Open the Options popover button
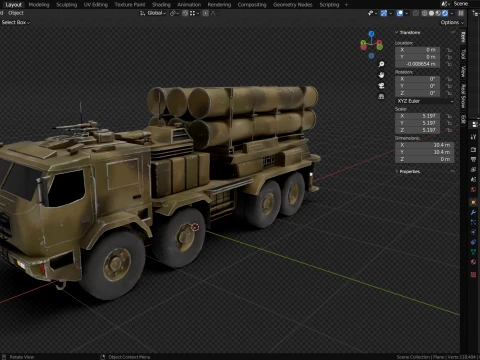Screen dimensions: 480x360 point(452,22)
